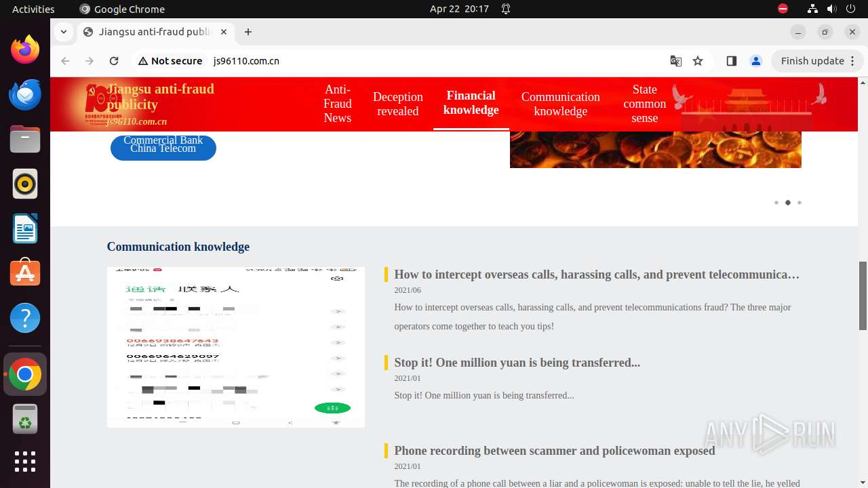This screenshot has height=488, width=868.
Task: Click the Not secure site info chip
Action: (x=170, y=61)
